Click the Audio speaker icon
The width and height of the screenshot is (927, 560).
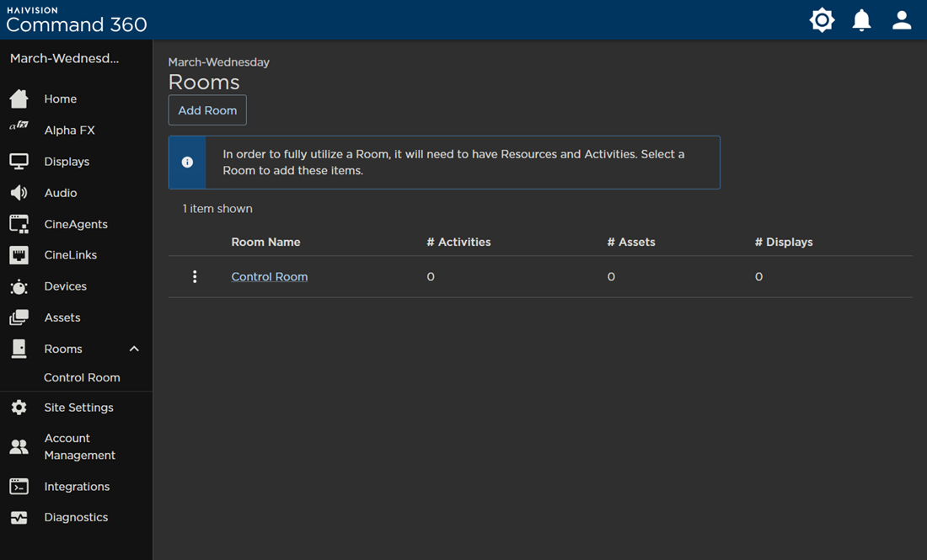coord(19,193)
